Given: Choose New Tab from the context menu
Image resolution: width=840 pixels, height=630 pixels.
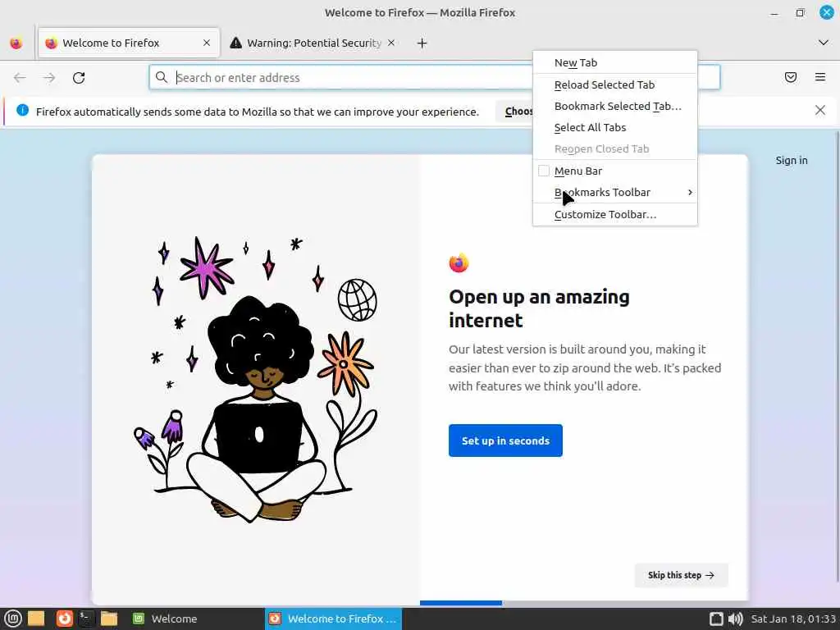Looking at the screenshot, I should pos(615,62).
